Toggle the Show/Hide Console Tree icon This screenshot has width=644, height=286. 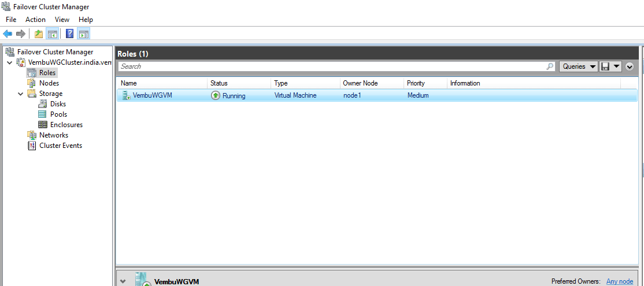coord(52,34)
